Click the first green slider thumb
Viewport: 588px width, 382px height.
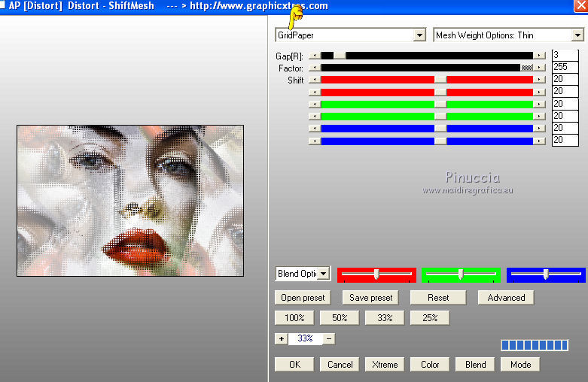(440, 104)
